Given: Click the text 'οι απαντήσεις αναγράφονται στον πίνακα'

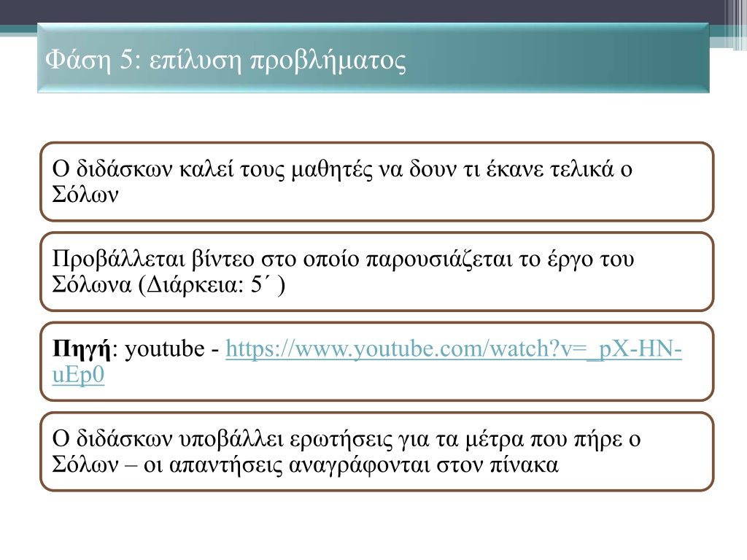Looking at the screenshot, I should point(351,465).
